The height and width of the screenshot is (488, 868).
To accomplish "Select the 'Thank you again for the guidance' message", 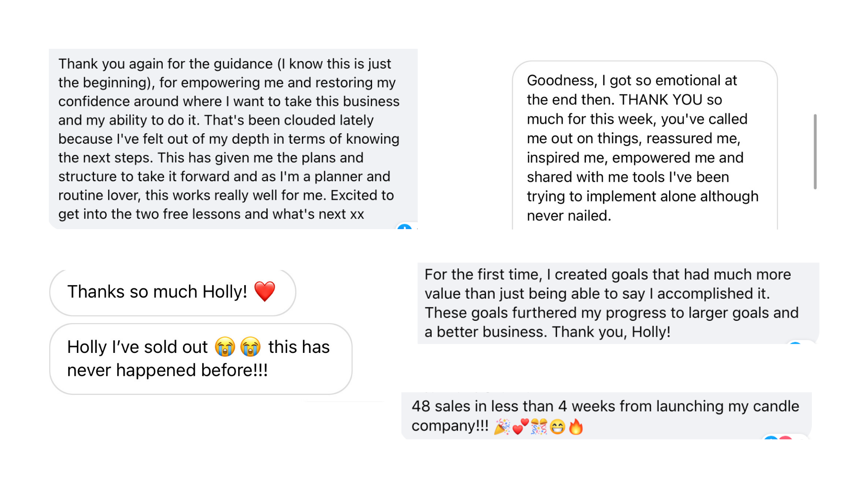I will [233, 139].
